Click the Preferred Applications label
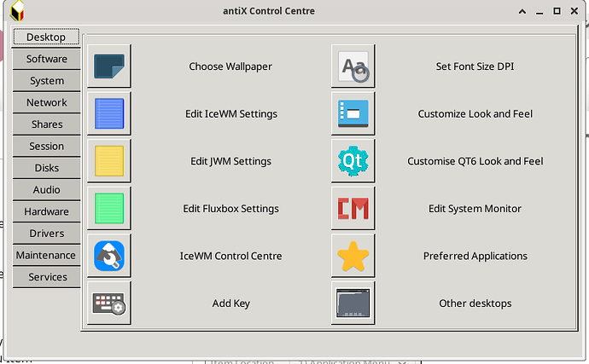 (x=475, y=256)
